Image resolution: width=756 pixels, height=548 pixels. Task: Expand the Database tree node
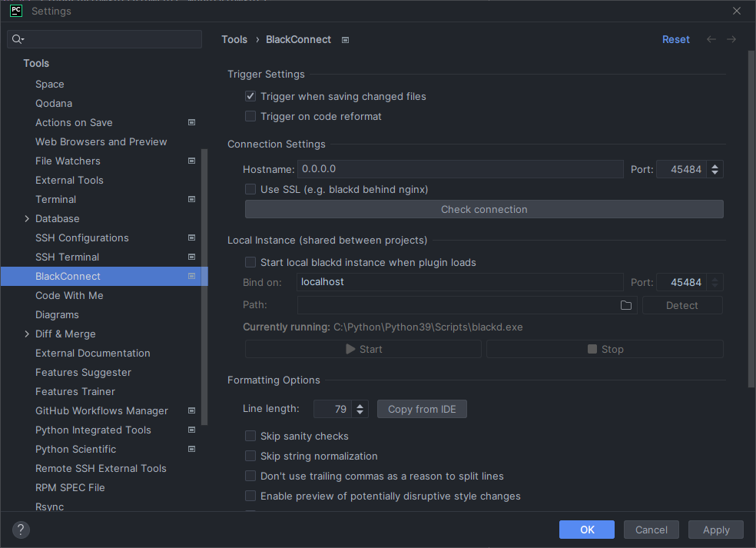coord(27,218)
